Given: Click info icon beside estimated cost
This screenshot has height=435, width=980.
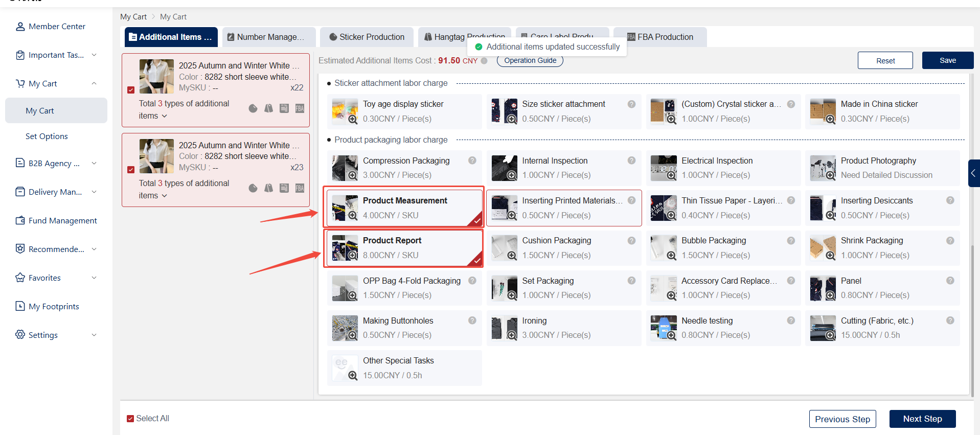Looking at the screenshot, I should tap(484, 61).
